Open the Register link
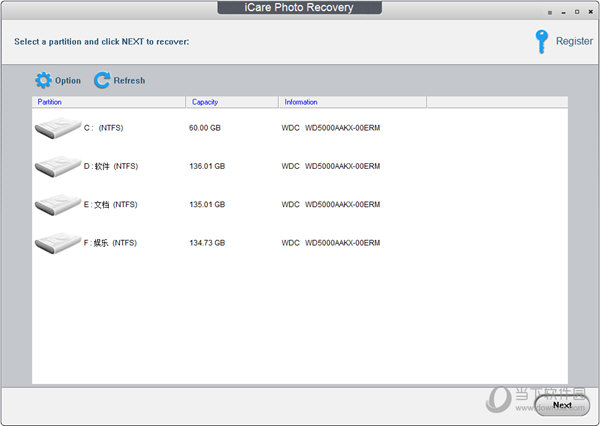Screen dimensions: 600x426 pyautogui.click(x=574, y=41)
